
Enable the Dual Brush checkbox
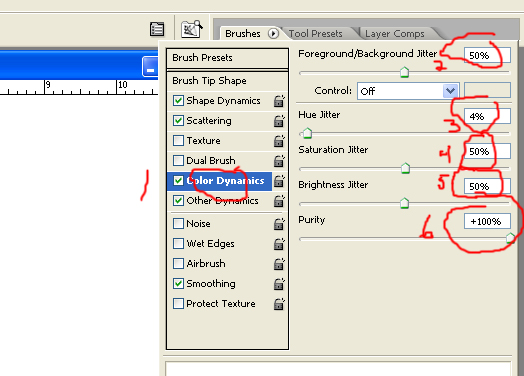pyautogui.click(x=178, y=161)
